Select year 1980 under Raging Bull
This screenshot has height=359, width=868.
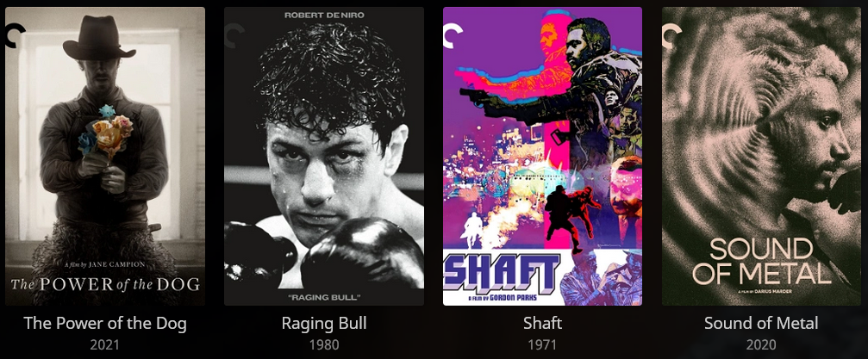[x=324, y=345]
